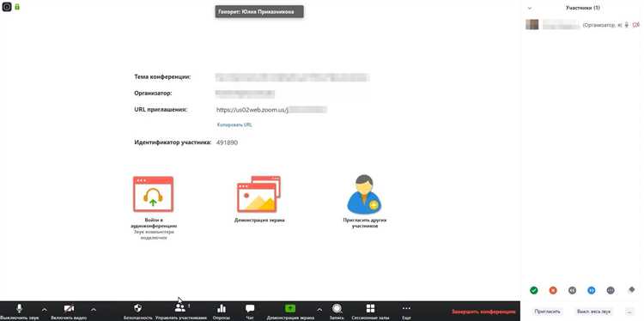Expand screen share options arrow
Image resolution: width=644 pixels, height=321 pixels.
pyautogui.click(x=319, y=310)
